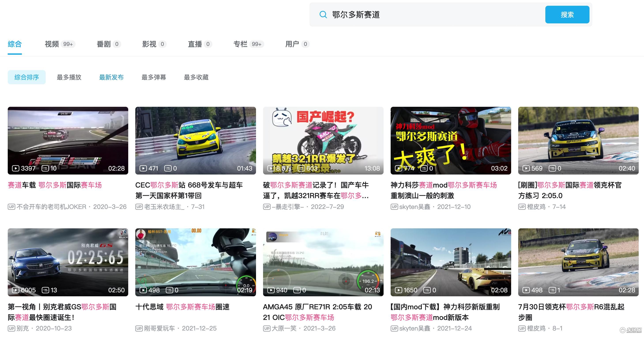The image size is (644, 338).
Task: Sort results by 最多播放
Action: tap(69, 77)
